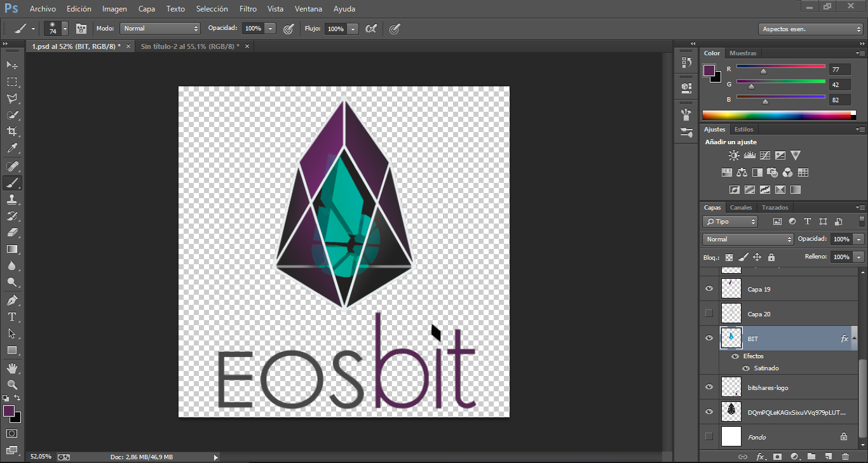Select the Gradient tool
This screenshot has width=868, height=463.
(12, 249)
